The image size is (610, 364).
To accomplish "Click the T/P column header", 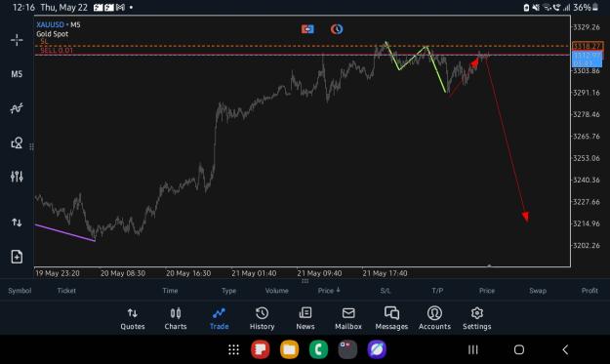I will pos(437,291).
